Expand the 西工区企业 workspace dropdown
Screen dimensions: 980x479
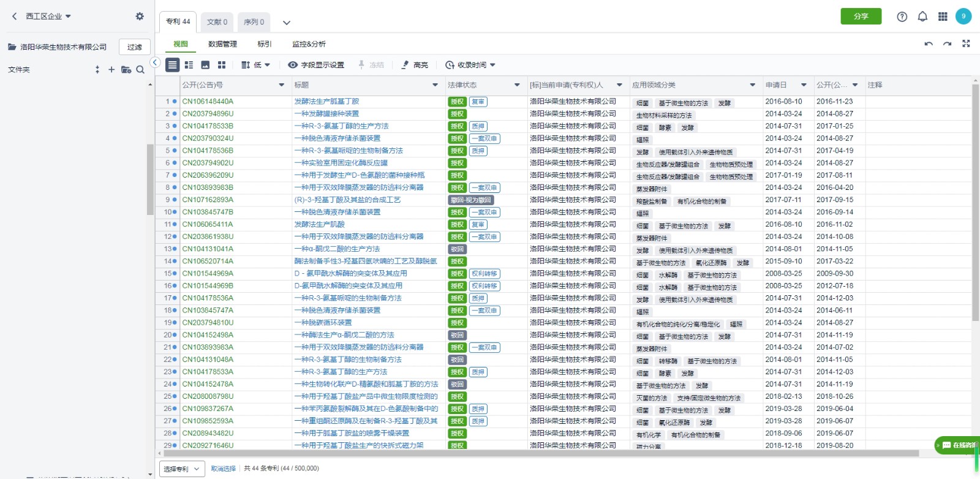click(68, 17)
